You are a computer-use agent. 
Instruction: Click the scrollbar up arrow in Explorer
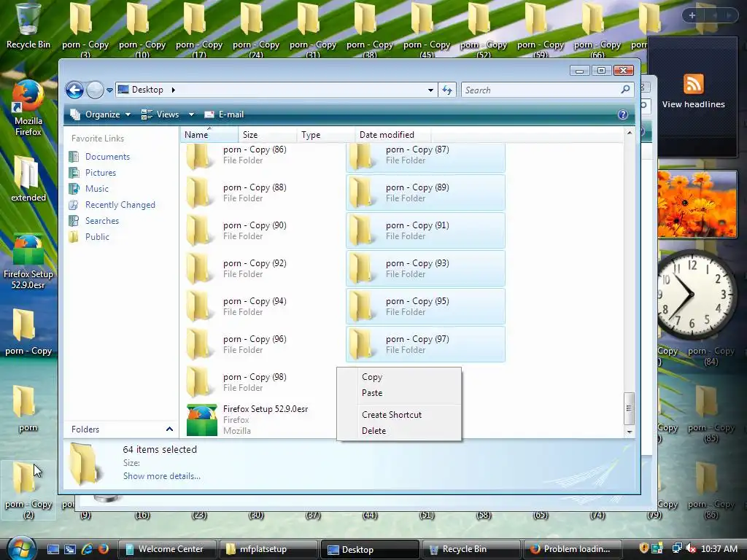(630, 133)
